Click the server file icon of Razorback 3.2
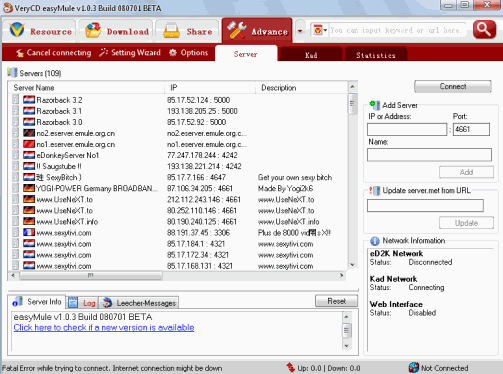503x374 pixels. click(15, 100)
